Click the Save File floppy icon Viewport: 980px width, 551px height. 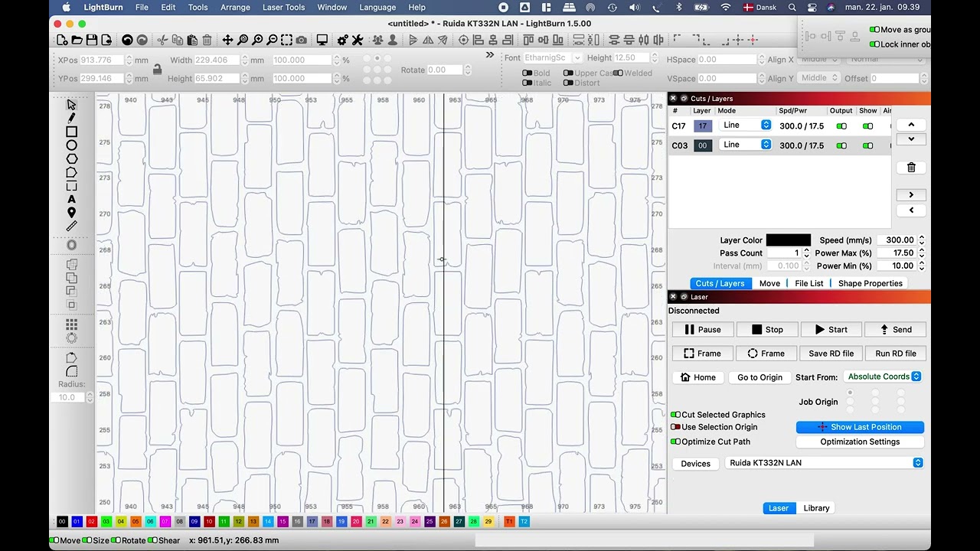click(92, 40)
